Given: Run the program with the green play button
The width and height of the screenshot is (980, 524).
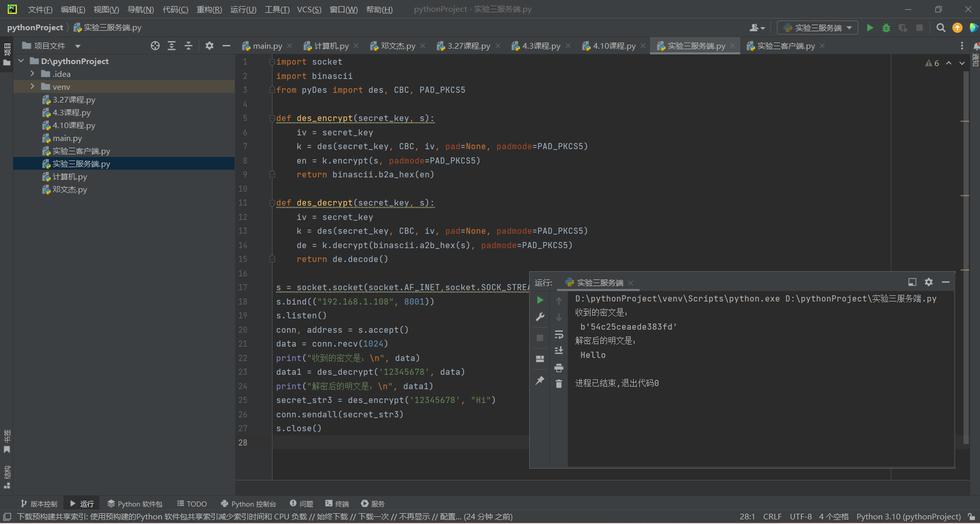Looking at the screenshot, I should point(870,28).
